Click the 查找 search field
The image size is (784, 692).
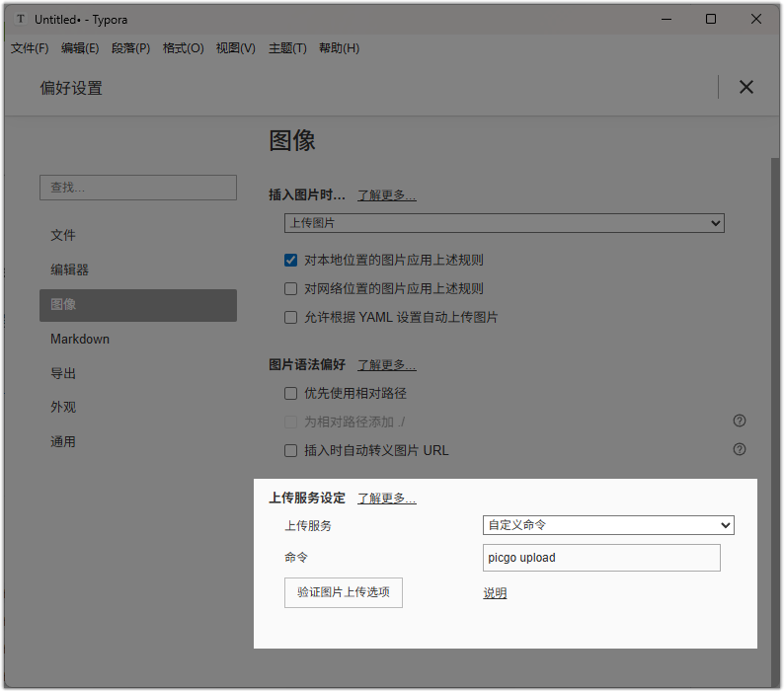(x=138, y=188)
